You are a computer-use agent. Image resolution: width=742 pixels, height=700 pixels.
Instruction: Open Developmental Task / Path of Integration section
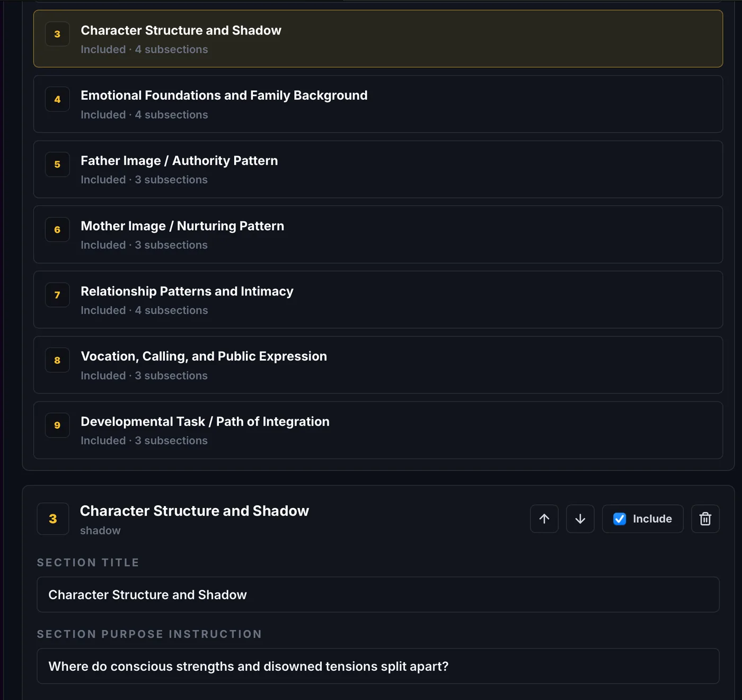(378, 430)
